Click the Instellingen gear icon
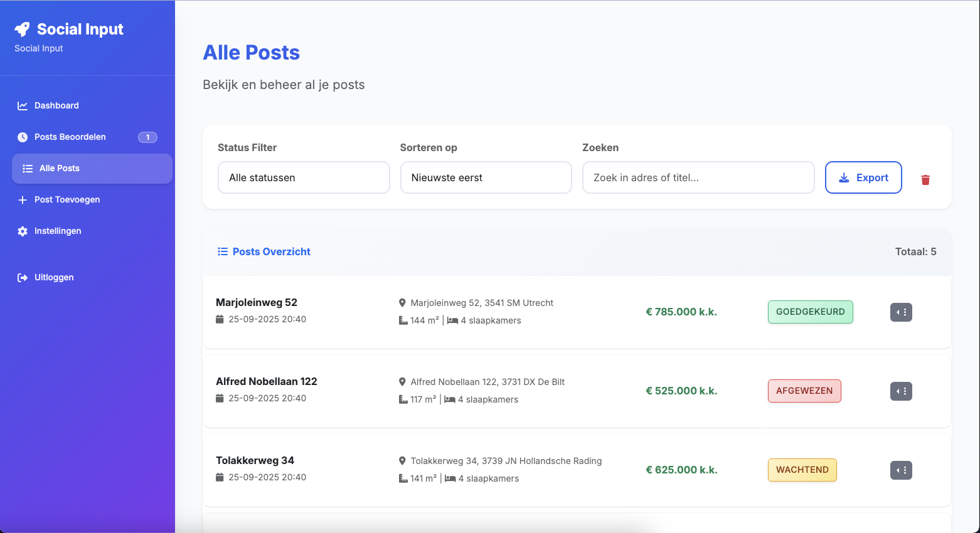This screenshot has width=980, height=533. point(23,231)
